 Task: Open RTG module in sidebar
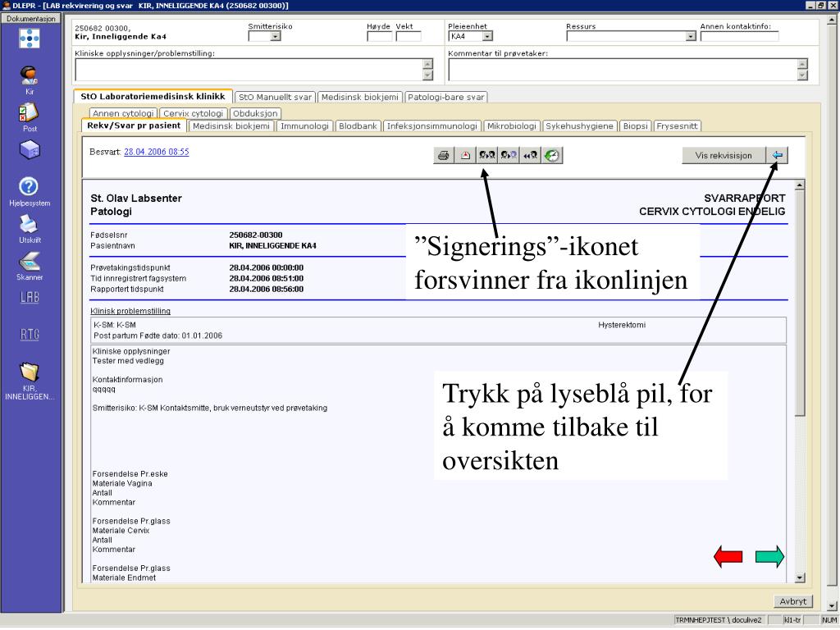point(30,335)
